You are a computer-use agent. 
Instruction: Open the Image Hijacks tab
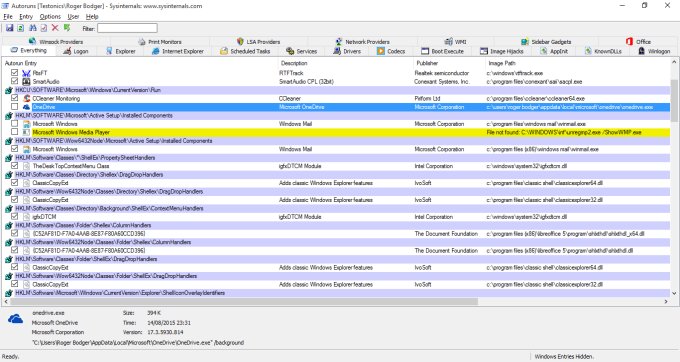click(x=502, y=51)
